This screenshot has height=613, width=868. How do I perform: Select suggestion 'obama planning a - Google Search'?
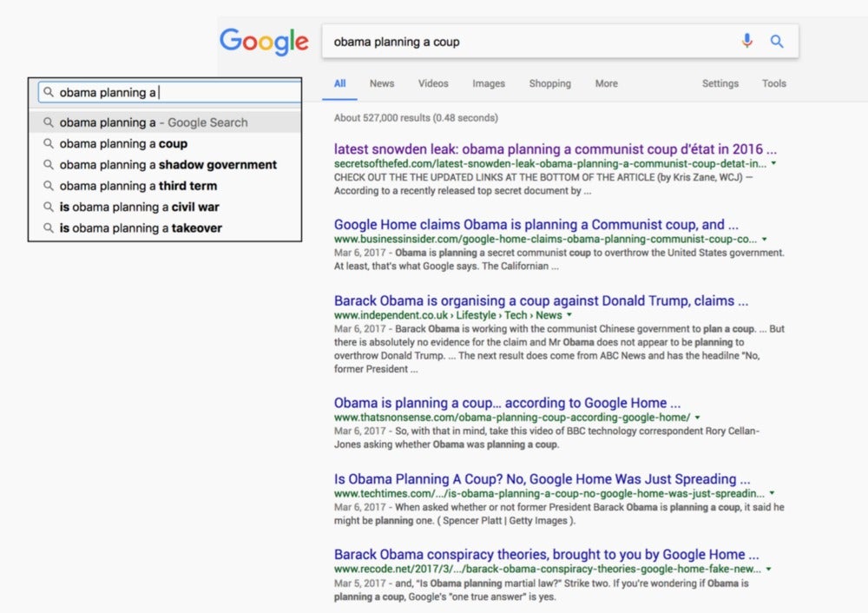166,122
